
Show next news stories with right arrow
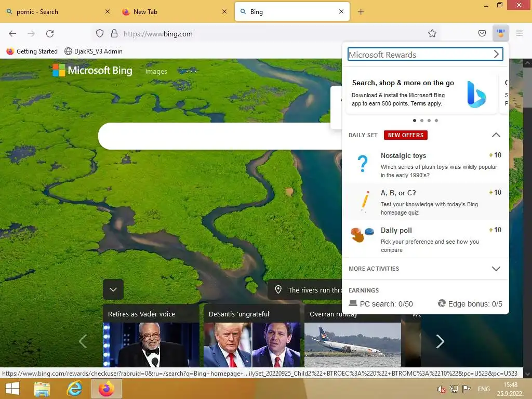(x=440, y=341)
